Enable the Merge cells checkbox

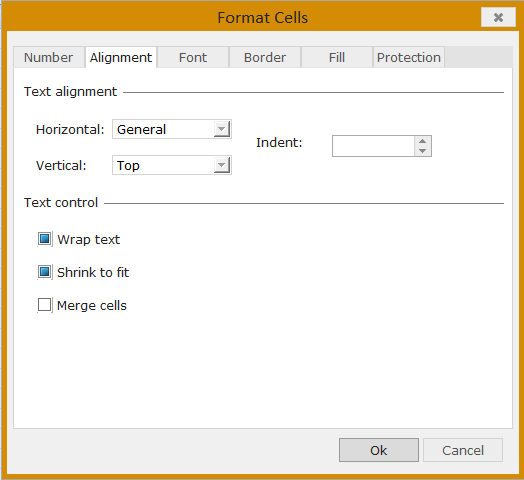pos(44,305)
